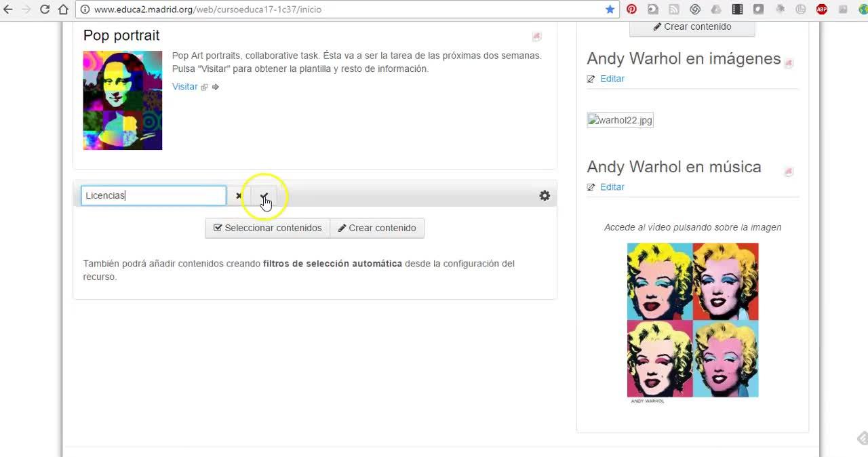Click the Pop portrait pin icon
The image size is (868, 457).
[x=536, y=37]
